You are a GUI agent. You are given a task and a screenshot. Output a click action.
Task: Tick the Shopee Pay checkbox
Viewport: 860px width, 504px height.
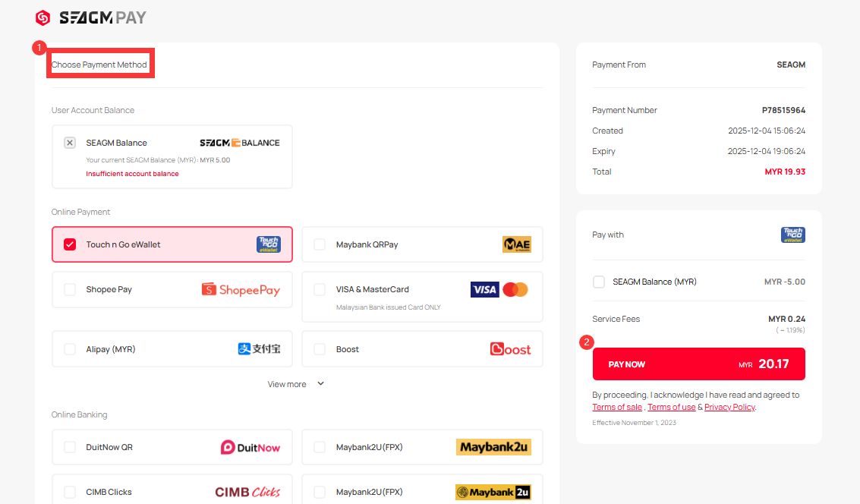click(x=70, y=289)
